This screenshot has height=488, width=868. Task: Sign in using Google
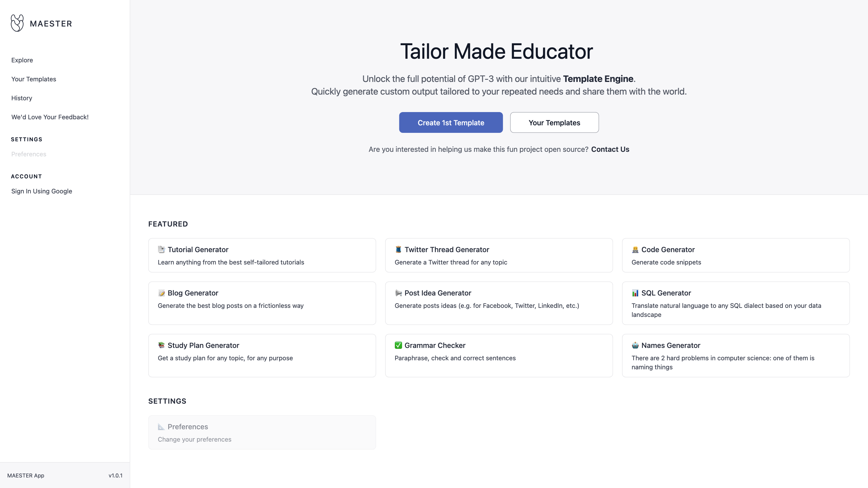coord(42,191)
